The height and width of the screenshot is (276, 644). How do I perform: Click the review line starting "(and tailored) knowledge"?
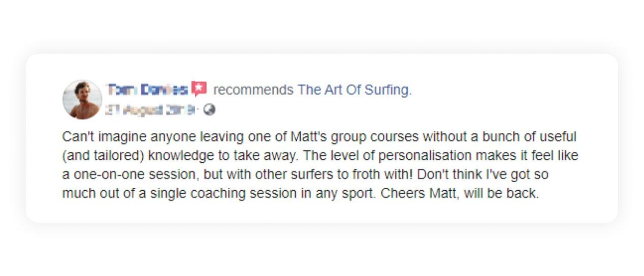(x=320, y=156)
